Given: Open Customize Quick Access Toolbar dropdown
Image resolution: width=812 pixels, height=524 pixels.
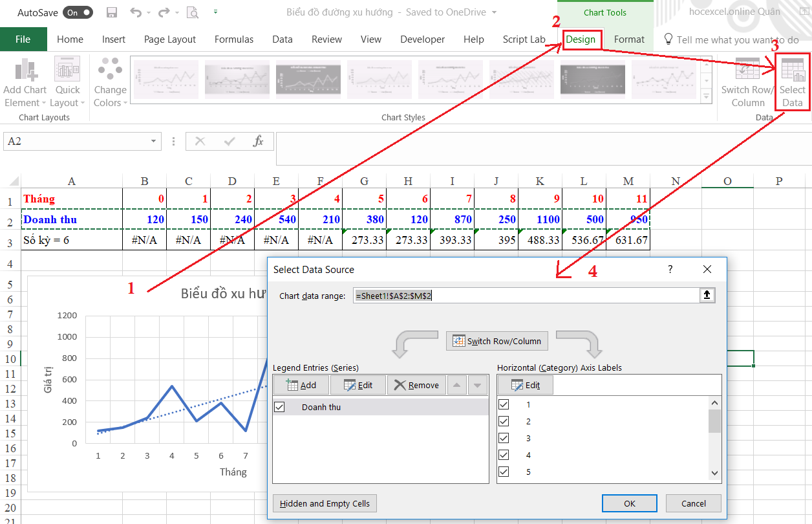Looking at the screenshot, I should point(215,12).
